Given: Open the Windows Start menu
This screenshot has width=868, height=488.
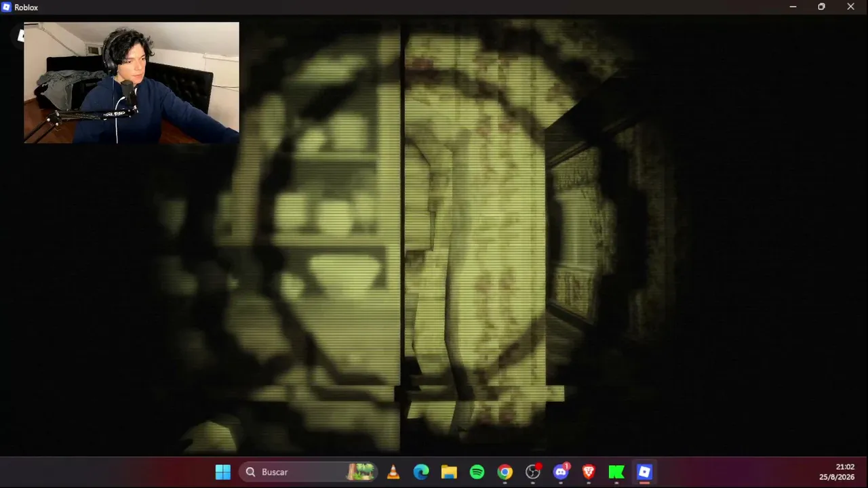Looking at the screenshot, I should tap(222, 472).
